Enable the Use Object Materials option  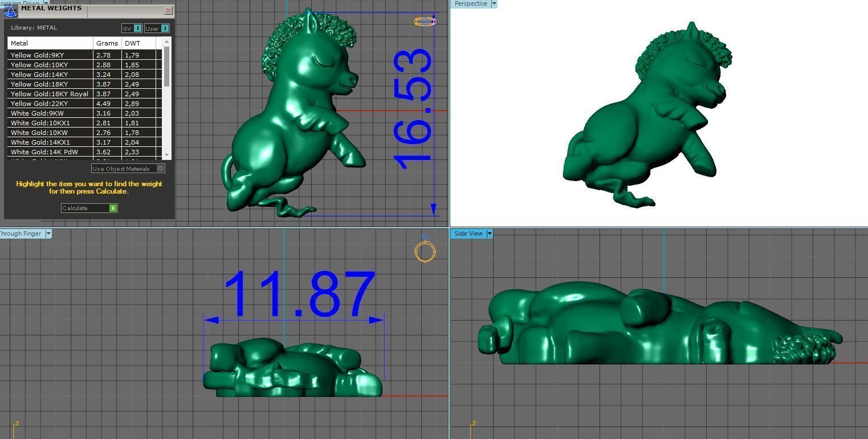click(x=128, y=169)
